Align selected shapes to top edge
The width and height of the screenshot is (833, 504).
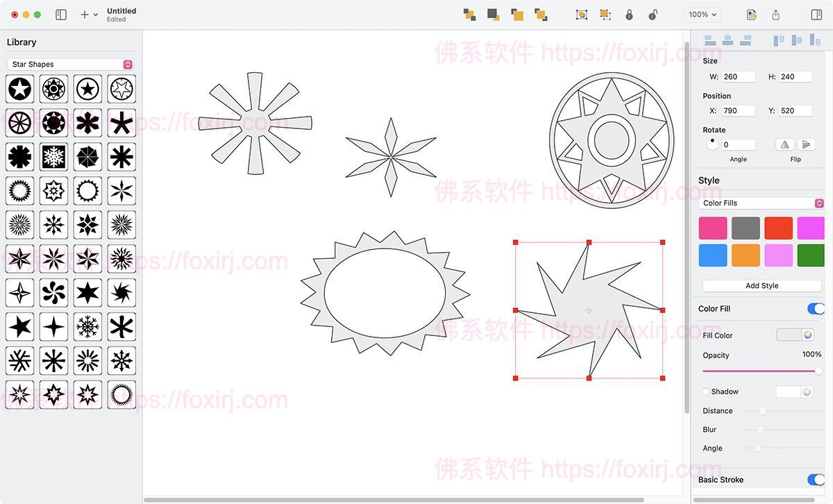coord(777,40)
